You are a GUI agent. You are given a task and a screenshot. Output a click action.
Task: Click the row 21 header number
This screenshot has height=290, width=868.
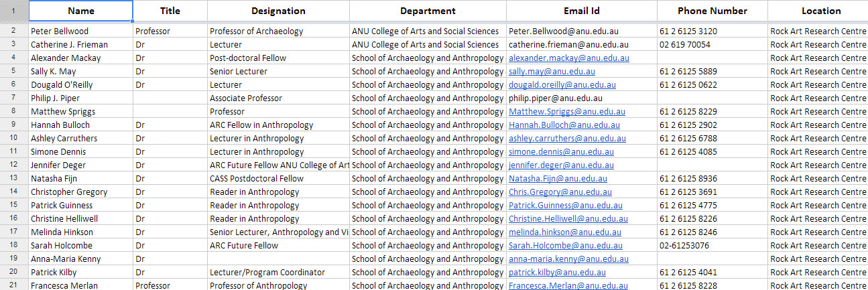pos(13,285)
